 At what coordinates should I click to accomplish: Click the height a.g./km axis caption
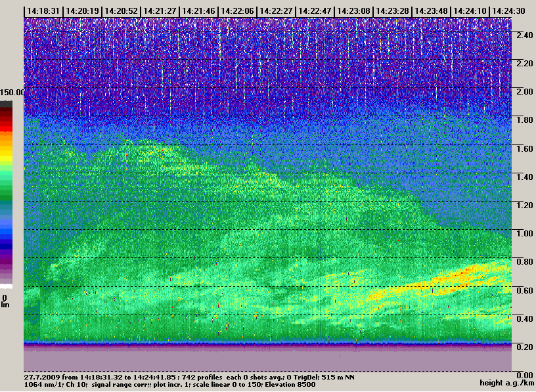tap(507, 383)
